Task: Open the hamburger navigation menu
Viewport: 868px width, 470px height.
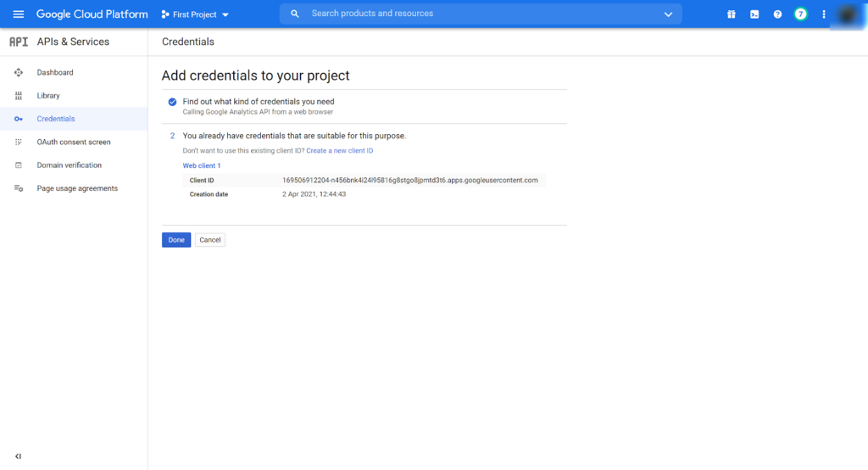Action: pos(19,14)
